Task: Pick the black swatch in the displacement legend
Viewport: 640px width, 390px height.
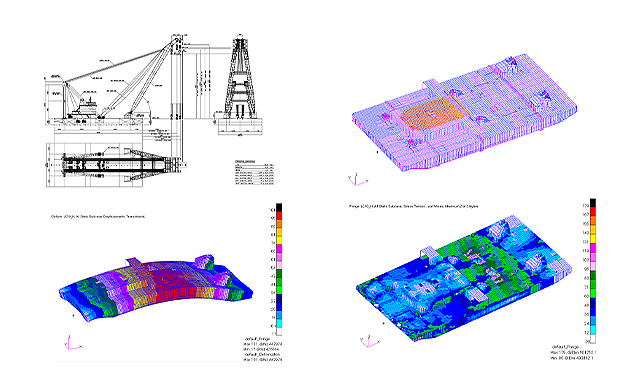Action: [x=279, y=207]
